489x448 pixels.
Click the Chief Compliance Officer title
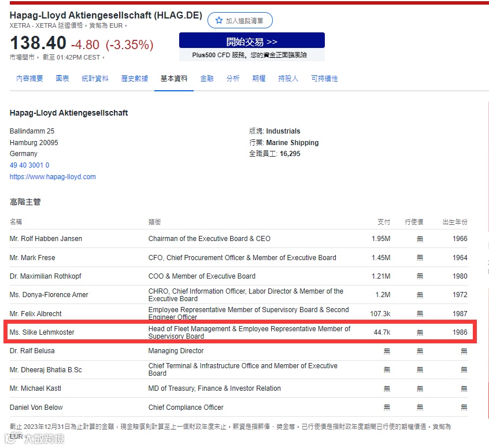coord(186,407)
